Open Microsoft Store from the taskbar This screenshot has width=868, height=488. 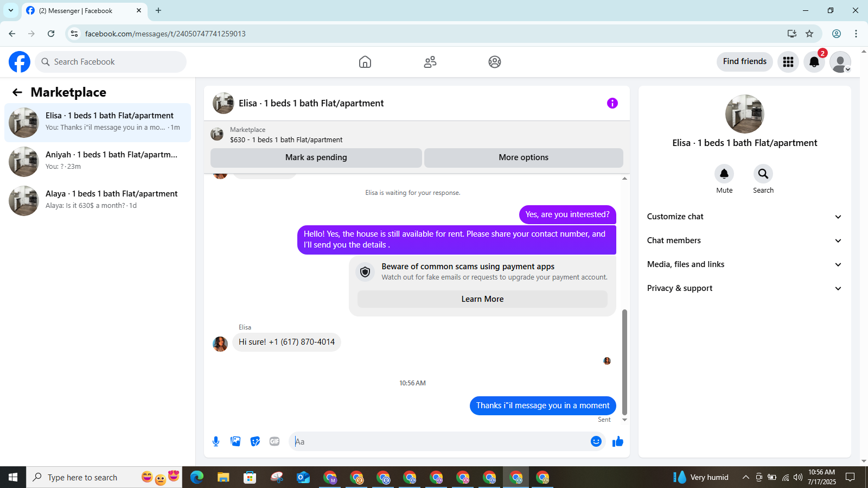point(250,477)
